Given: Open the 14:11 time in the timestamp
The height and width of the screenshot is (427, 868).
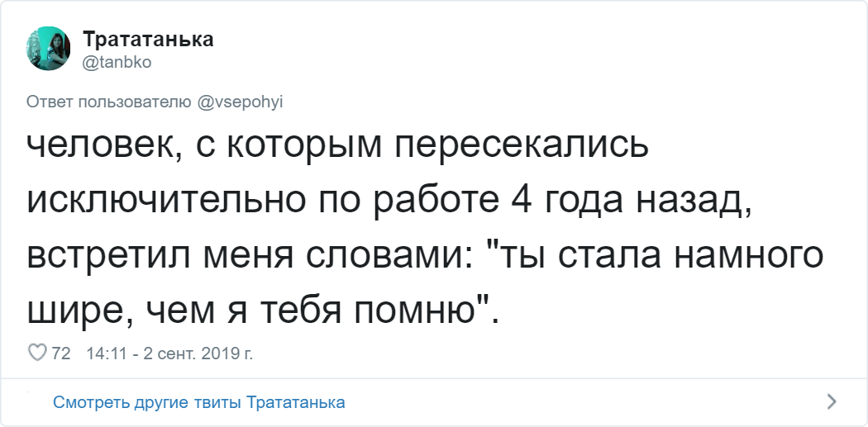Looking at the screenshot, I should click(x=103, y=353).
